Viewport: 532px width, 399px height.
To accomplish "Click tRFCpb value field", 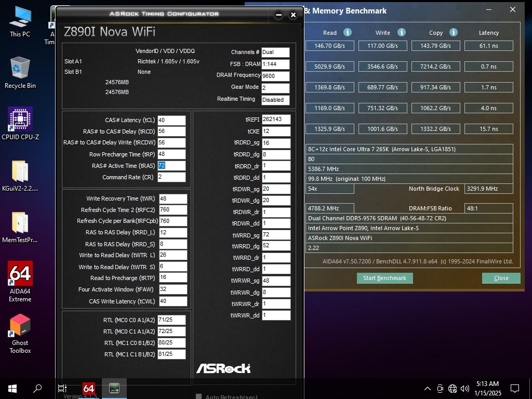I will pos(173,221).
